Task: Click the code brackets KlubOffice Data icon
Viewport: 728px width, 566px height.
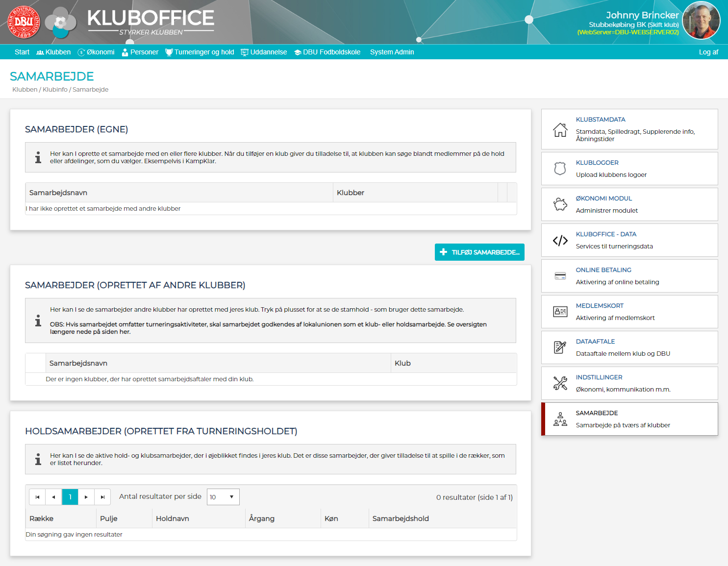Action: tap(560, 241)
